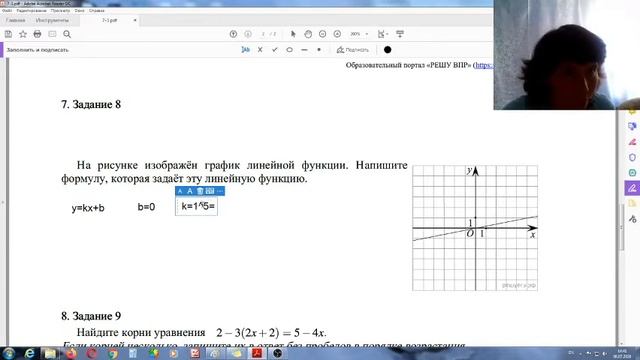This screenshot has width=640, height=360.
Task: Open the Окно menu
Action: tap(80, 11)
